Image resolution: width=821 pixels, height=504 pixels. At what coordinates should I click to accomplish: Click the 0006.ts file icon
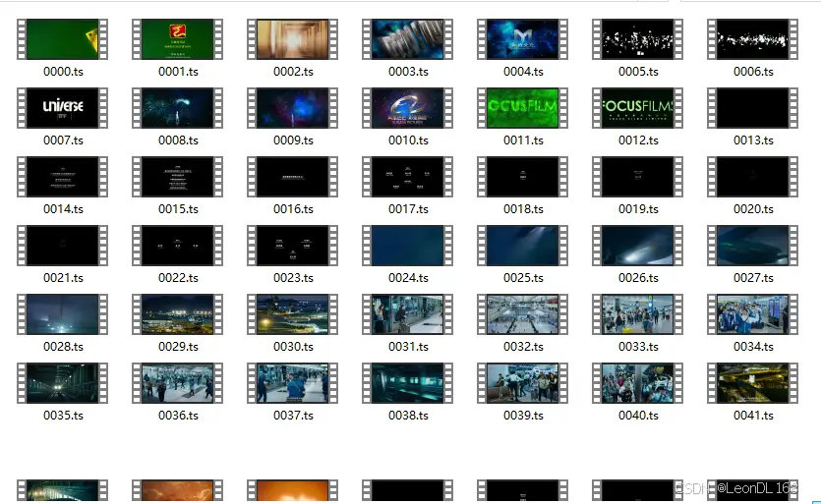[x=753, y=39]
